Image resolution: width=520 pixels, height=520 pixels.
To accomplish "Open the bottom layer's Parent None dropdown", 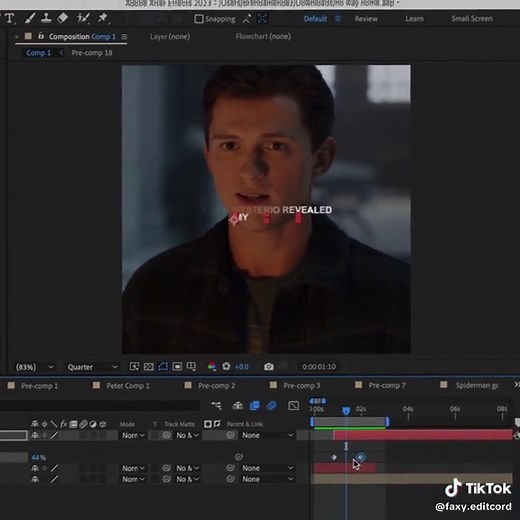I will [x=267, y=479].
